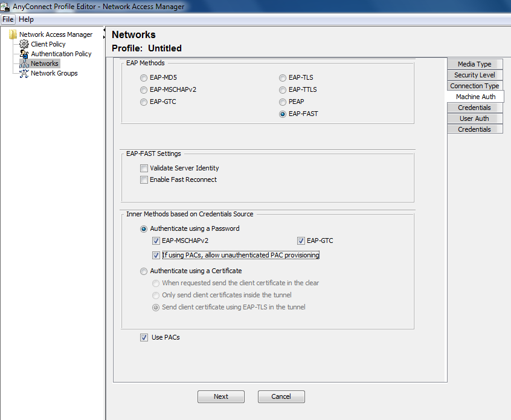This screenshot has width=511, height=420.
Task: Uncheck the inner EAP-MSCHAPv2 checkbox
Action: tap(156, 241)
